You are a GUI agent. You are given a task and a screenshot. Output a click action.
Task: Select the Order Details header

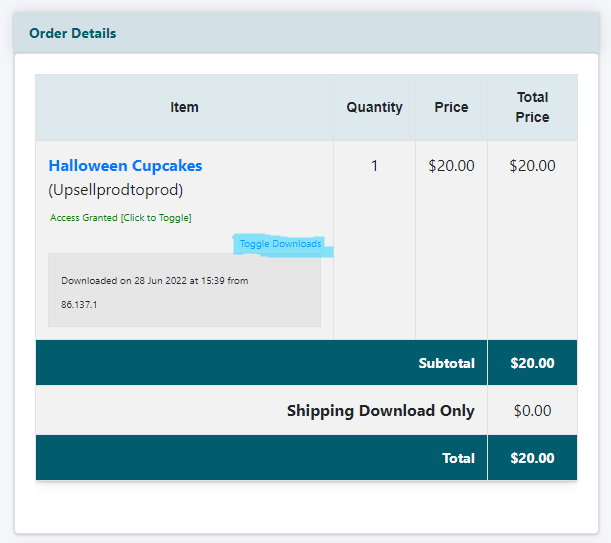[72, 33]
